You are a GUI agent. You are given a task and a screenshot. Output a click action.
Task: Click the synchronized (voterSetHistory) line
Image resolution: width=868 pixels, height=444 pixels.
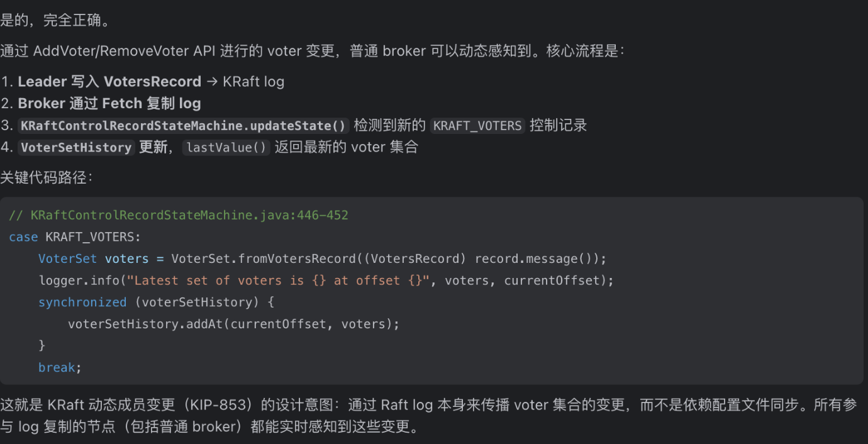click(x=157, y=302)
